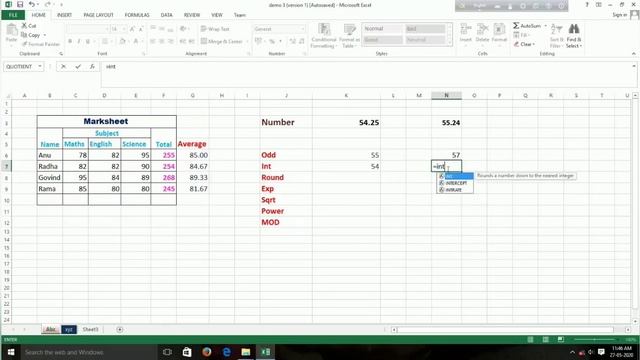The width and height of the screenshot is (640, 360).
Task: Switch to the REVIEW tab
Action: 192,15
